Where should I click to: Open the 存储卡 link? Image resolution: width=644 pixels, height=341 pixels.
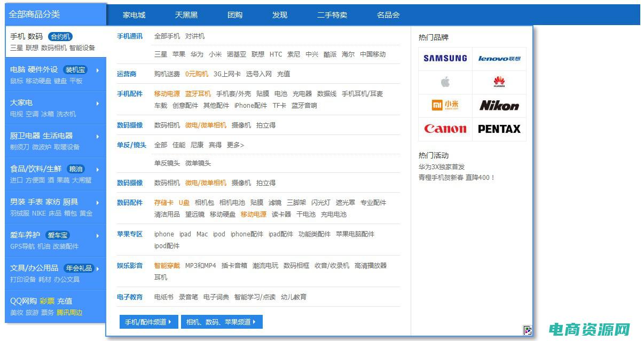164,203
